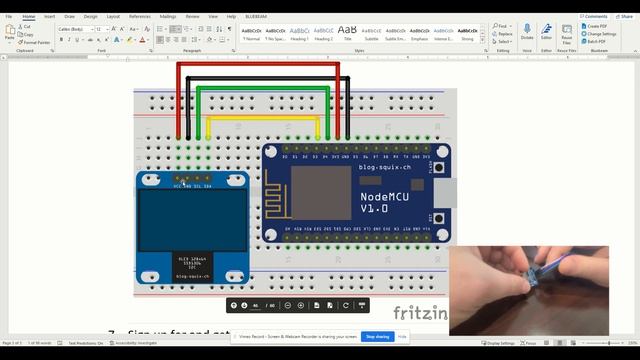Open the font name combo box
Image resolution: width=640 pixels, height=360 pixels.
(x=76, y=29)
